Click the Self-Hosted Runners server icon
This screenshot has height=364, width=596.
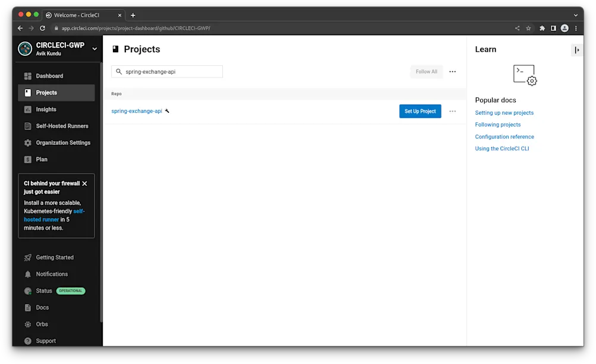(28, 126)
